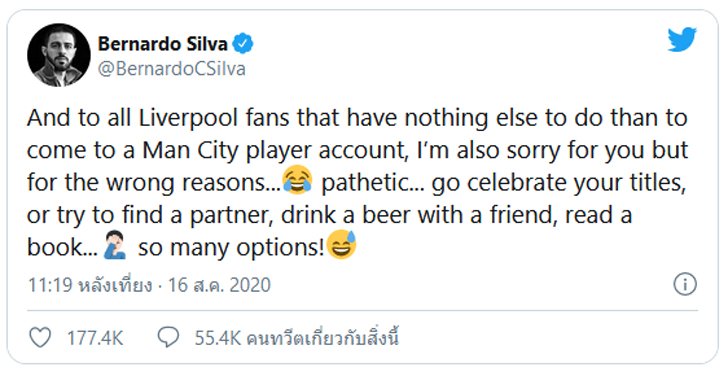
Task: Click the tweet text starting 'And to all Liverpool'
Action: tap(358, 183)
